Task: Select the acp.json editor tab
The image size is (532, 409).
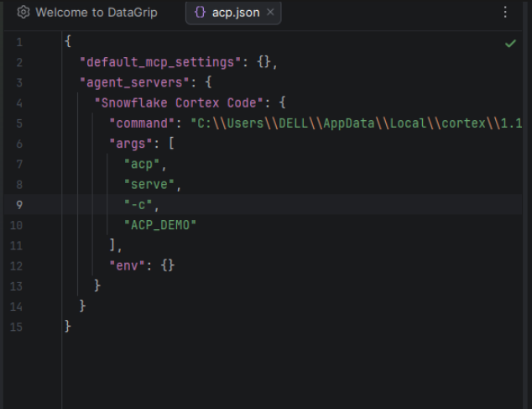Action: pos(233,13)
